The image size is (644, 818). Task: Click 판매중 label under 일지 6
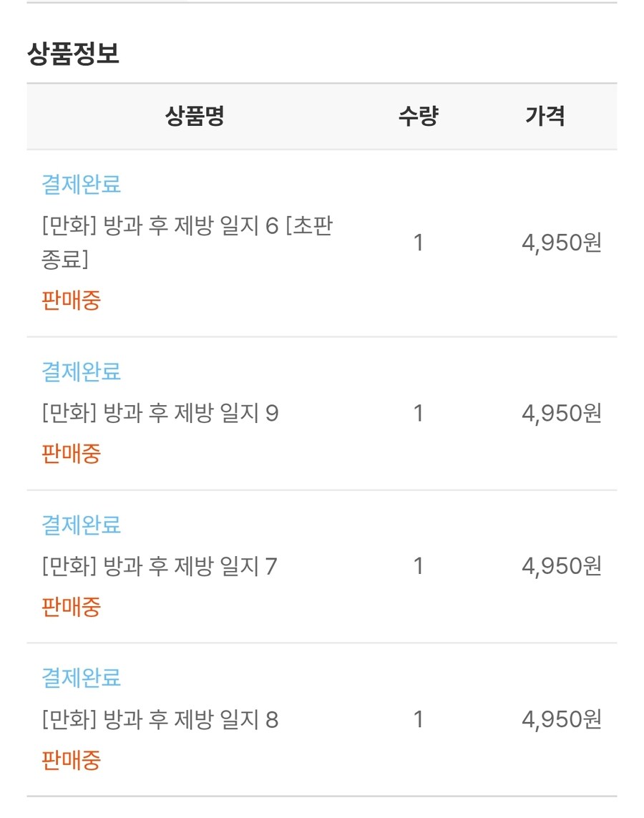click(x=72, y=300)
